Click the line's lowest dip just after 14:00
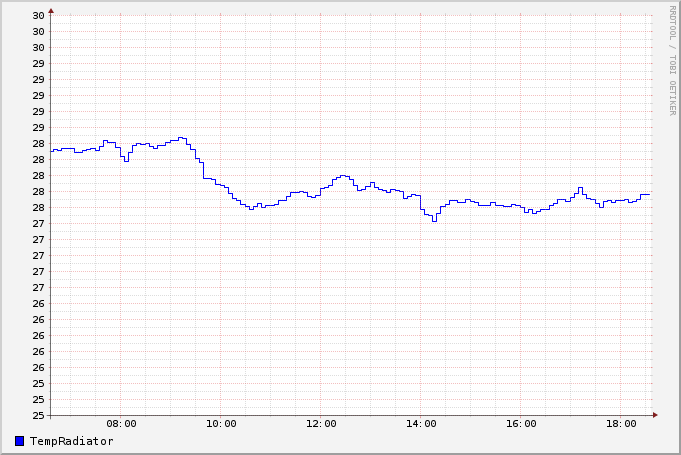Screen dimensions: 681x455 pos(434,220)
